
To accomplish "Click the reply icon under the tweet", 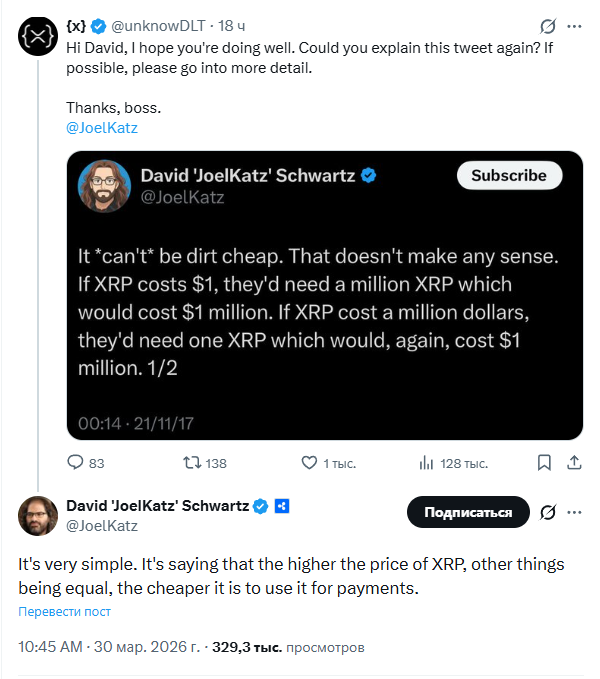I will click(x=75, y=463).
